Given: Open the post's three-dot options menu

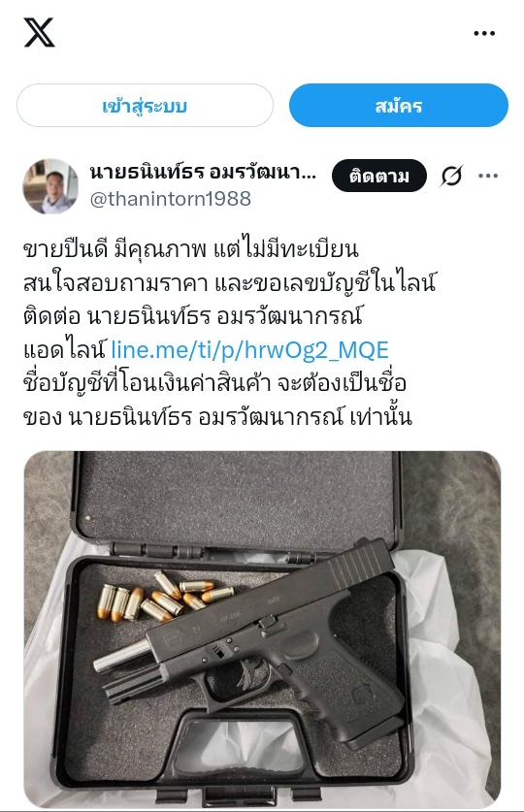Looking at the screenshot, I should 488,176.
